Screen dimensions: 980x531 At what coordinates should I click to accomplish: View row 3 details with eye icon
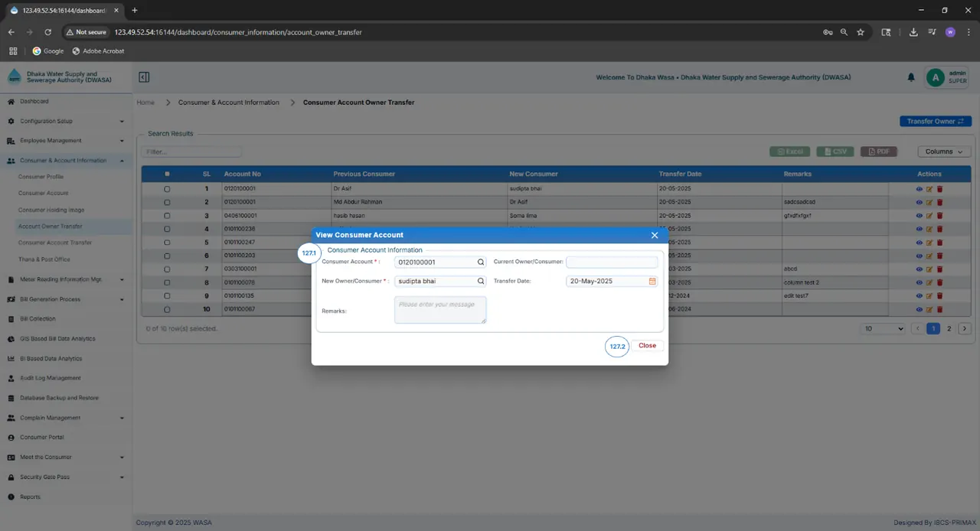(920, 216)
